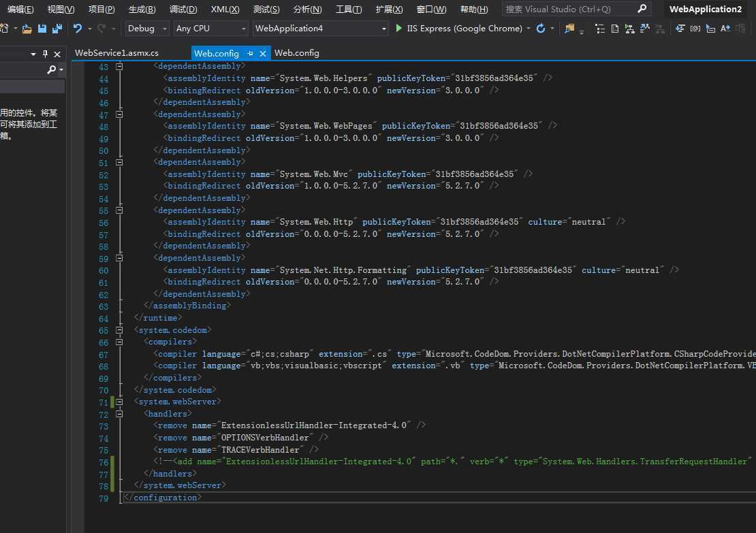Switch to the WebService1.asmx.cs tab
The width and height of the screenshot is (756, 533).
116,53
